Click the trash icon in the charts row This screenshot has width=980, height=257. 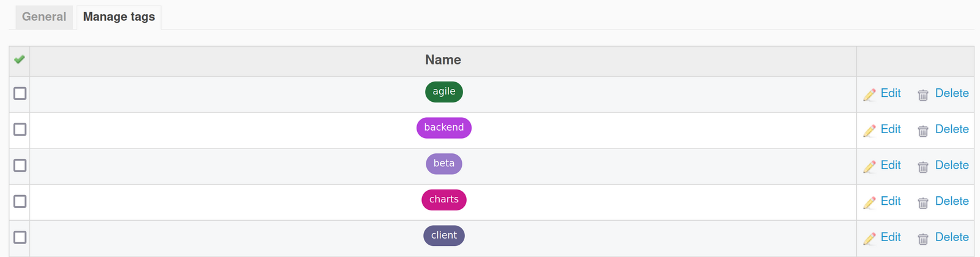coord(923,203)
